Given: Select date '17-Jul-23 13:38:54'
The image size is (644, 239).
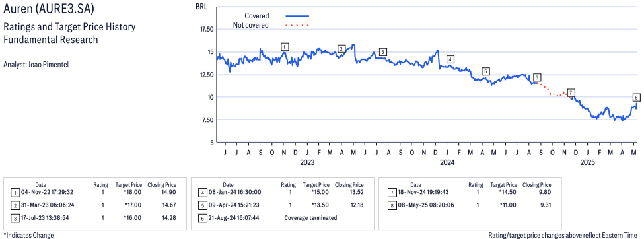Looking at the screenshot, I should coord(44,218).
